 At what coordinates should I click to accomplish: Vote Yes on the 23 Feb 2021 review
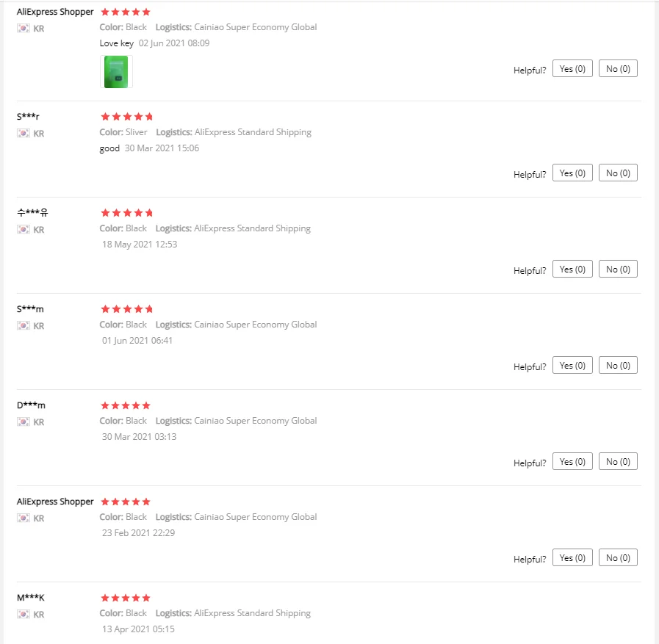click(x=572, y=558)
